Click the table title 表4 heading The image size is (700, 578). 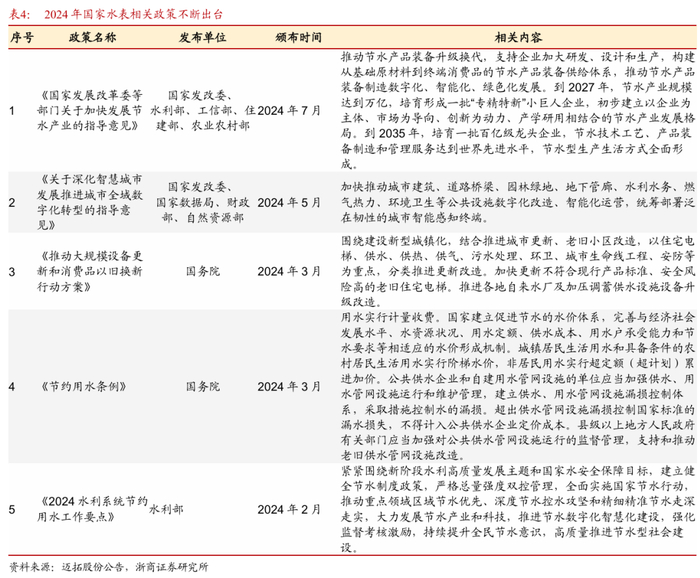pyautogui.click(x=116, y=14)
